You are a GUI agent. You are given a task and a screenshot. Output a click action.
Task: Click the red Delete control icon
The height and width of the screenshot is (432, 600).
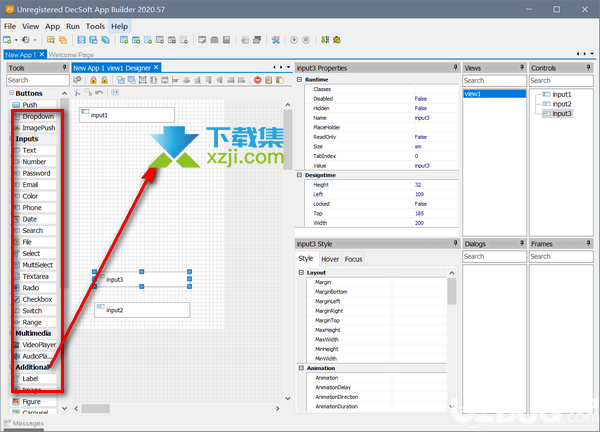(x=258, y=80)
